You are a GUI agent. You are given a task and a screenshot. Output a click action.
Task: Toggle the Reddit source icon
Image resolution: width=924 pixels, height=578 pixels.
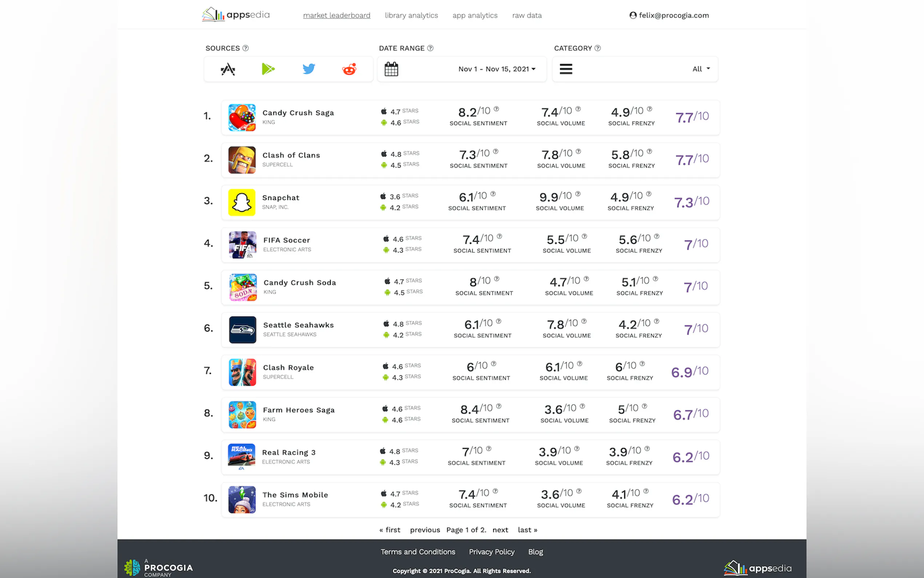tap(349, 69)
